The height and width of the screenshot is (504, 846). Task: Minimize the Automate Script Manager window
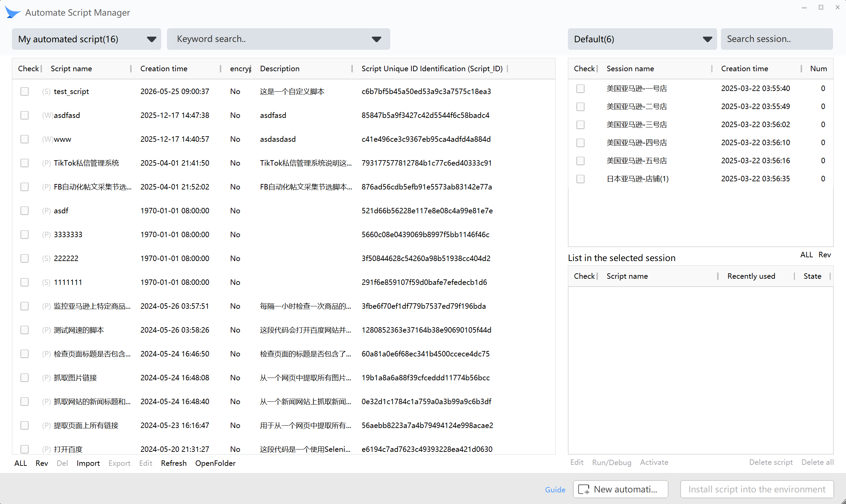tap(804, 7)
